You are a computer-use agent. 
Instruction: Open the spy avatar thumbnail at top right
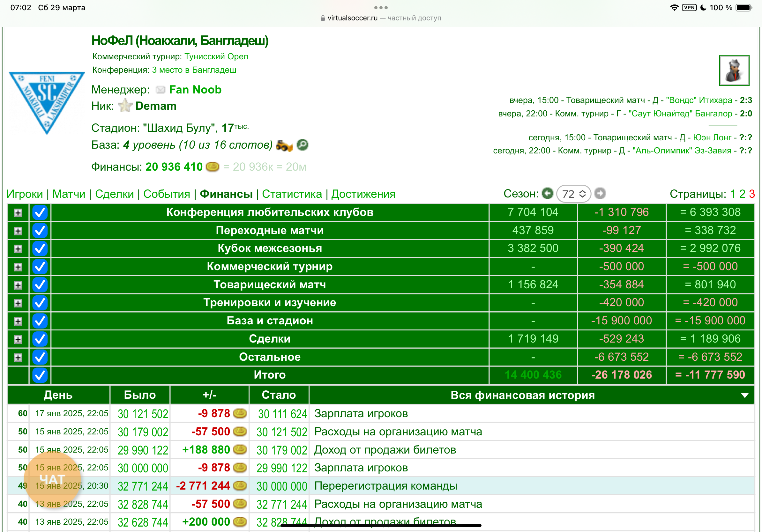tap(734, 70)
